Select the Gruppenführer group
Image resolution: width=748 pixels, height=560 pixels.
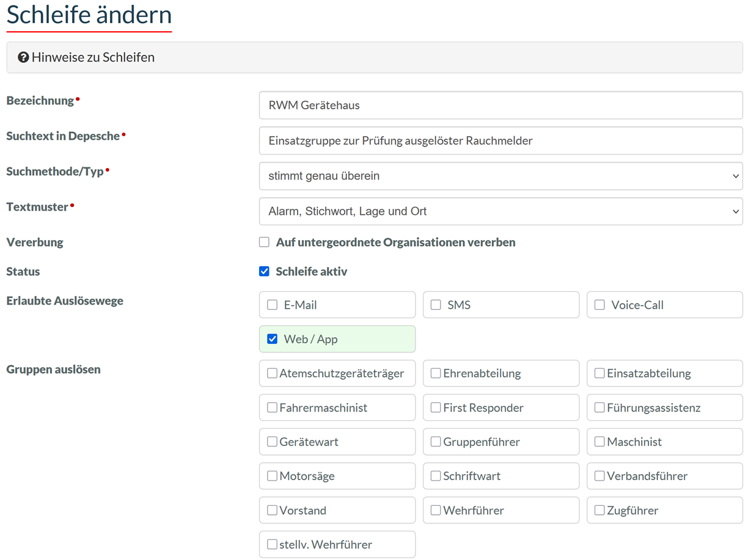click(x=436, y=442)
